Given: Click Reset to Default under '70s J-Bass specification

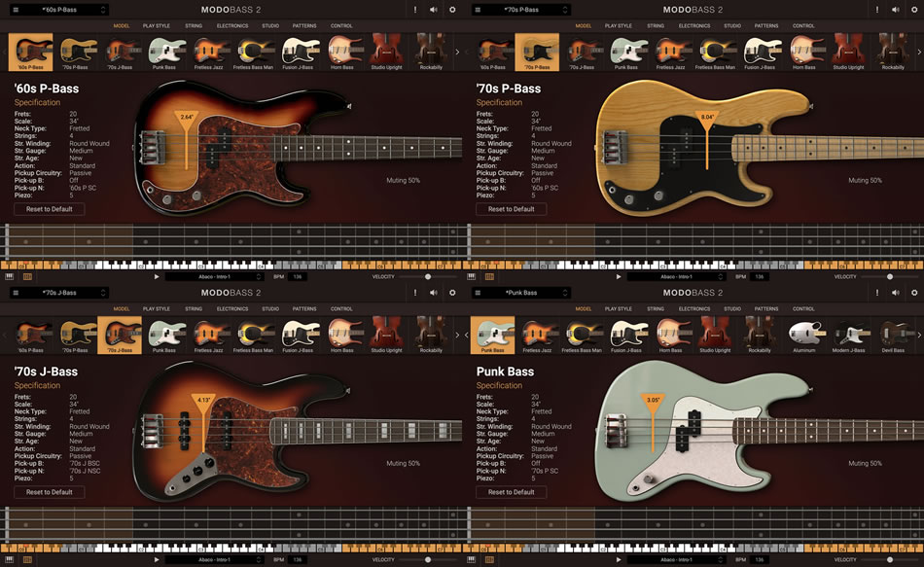Looking at the screenshot, I should pyautogui.click(x=49, y=492).
